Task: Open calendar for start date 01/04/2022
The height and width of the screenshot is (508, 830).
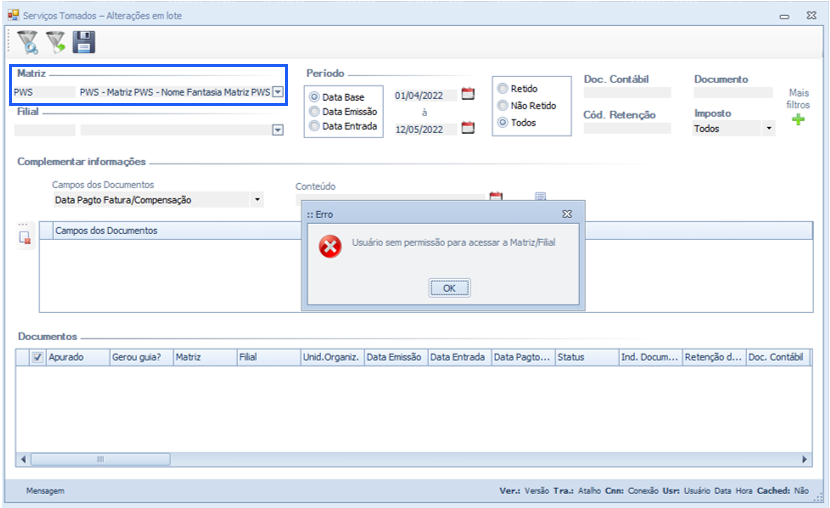Action: click(x=467, y=95)
